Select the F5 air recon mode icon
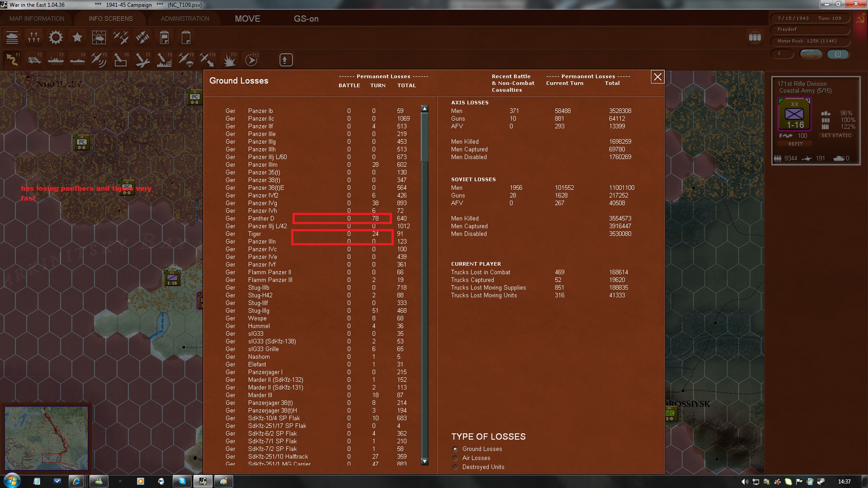This screenshot has width=868, height=488. pos(99,60)
